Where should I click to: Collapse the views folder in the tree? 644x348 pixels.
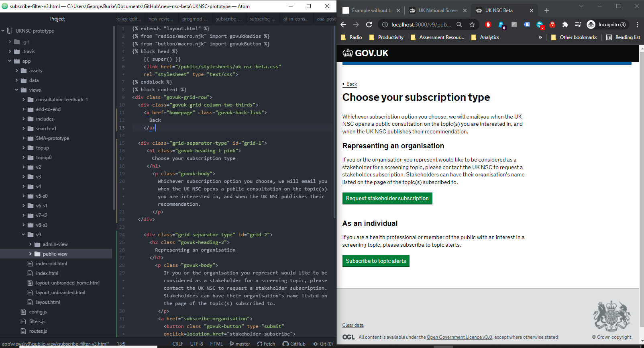pos(16,90)
